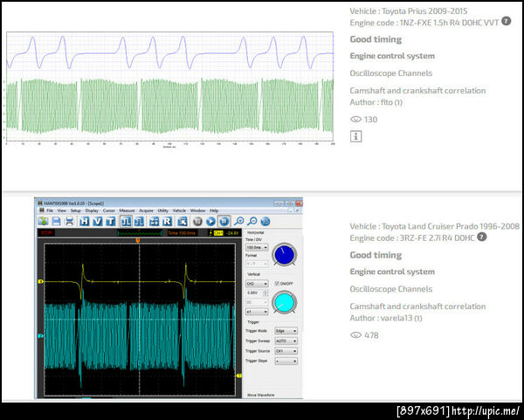Click the second pulse waveform toolbar icon

[139, 221]
